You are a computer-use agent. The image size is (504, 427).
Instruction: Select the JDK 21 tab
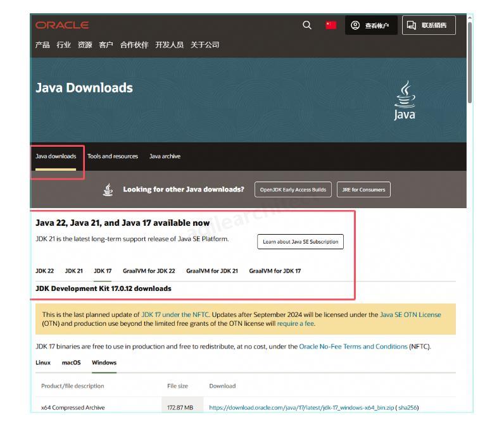(x=74, y=271)
